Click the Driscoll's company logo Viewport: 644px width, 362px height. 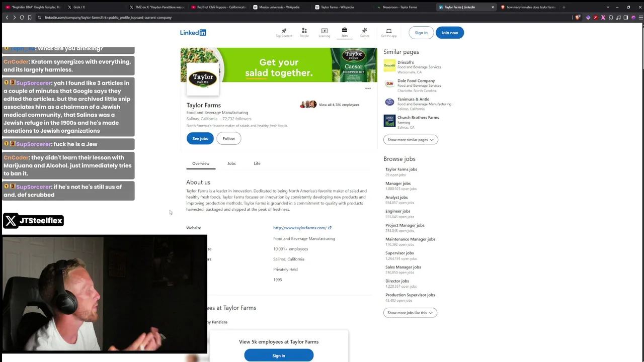389,65
